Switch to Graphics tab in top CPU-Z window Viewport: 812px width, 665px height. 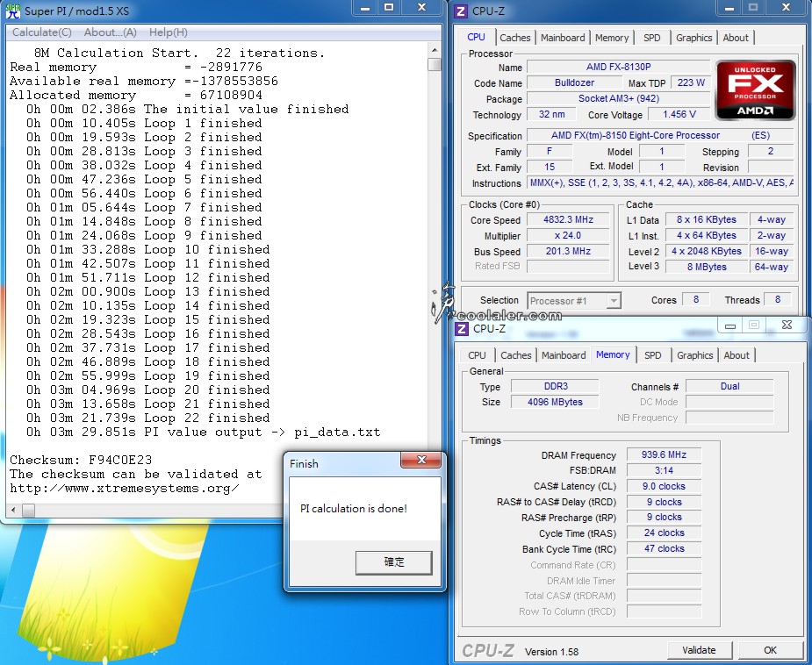(x=693, y=38)
